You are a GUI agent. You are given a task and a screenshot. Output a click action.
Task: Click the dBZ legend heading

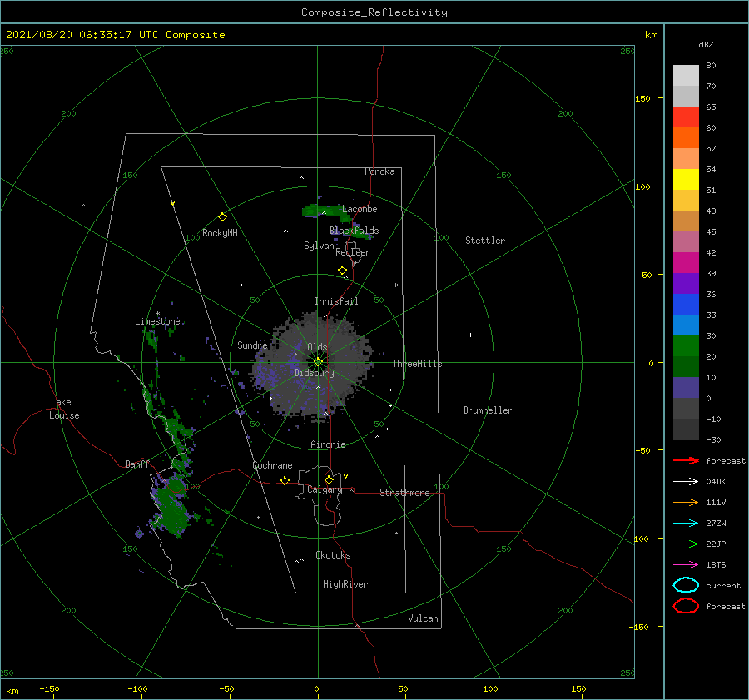706,44
